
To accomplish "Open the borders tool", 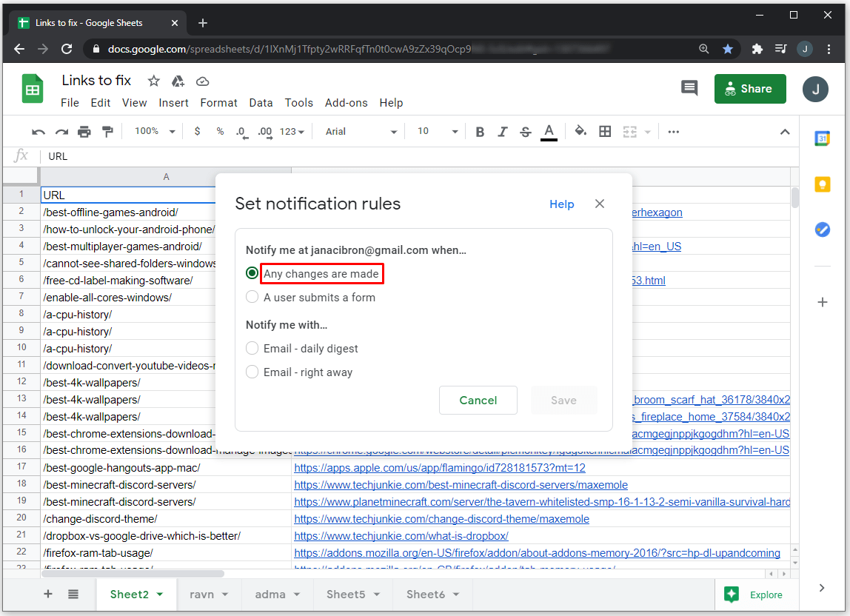I will tap(605, 131).
